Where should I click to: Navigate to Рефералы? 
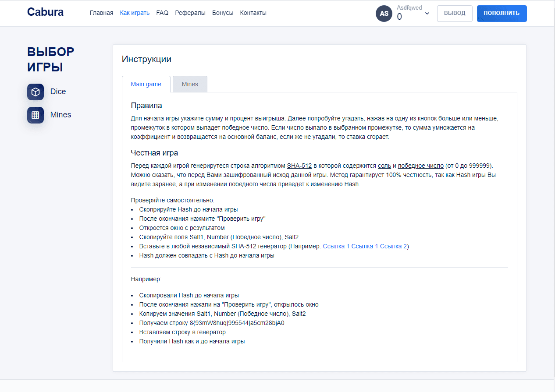[x=190, y=13]
